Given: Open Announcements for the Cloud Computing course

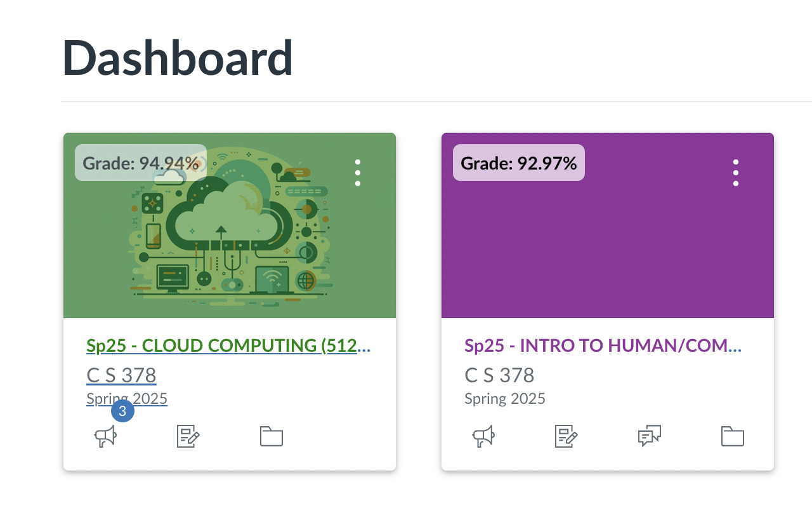Looking at the screenshot, I should 106,436.
